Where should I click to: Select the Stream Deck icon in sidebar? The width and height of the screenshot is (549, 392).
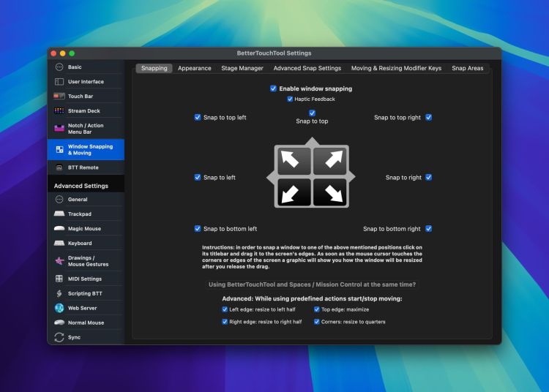point(59,111)
